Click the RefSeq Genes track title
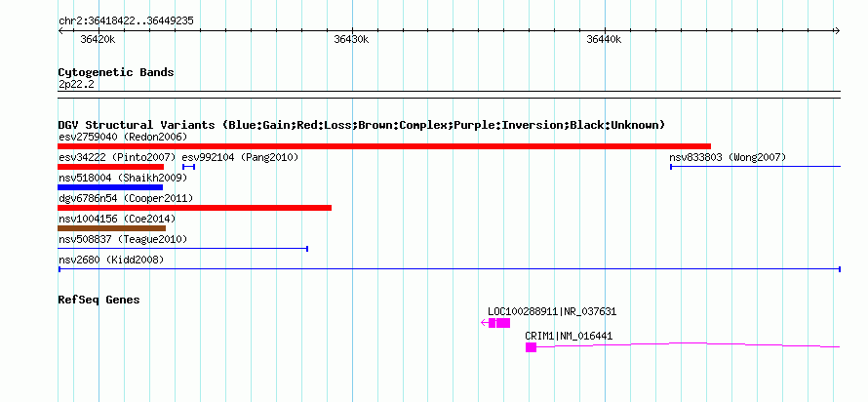 pyautogui.click(x=99, y=300)
